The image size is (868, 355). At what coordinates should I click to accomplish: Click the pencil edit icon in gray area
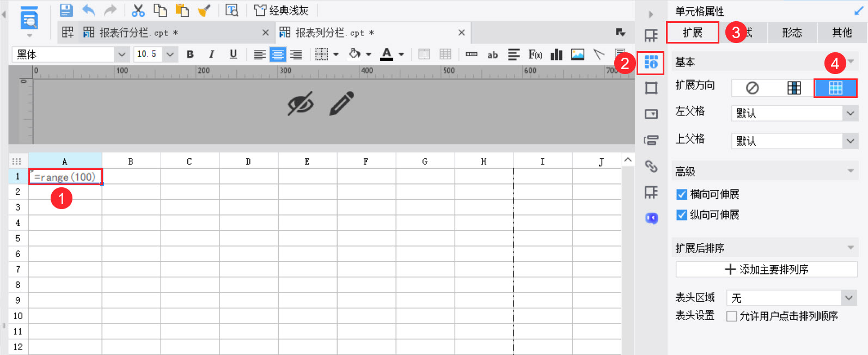tap(341, 103)
